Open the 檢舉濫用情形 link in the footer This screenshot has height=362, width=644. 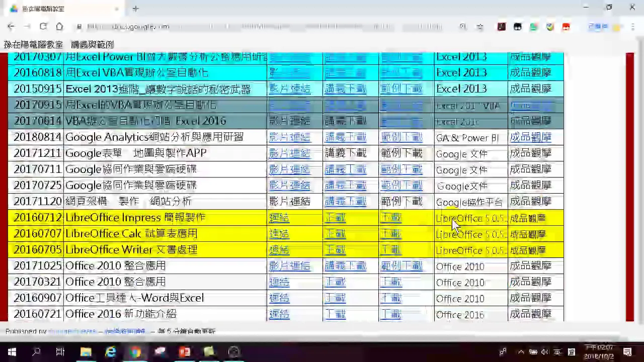(125, 331)
